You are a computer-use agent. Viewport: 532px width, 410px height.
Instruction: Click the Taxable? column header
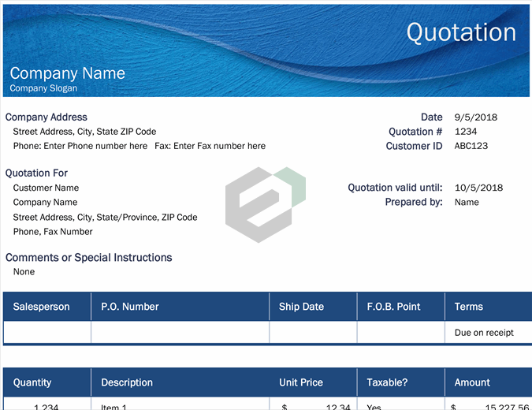coord(387,382)
